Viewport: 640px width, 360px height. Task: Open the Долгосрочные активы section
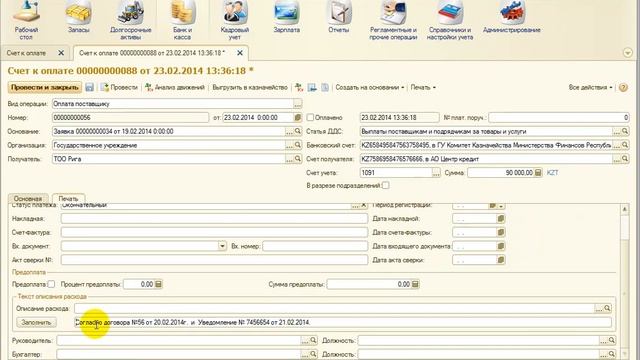(131, 20)
